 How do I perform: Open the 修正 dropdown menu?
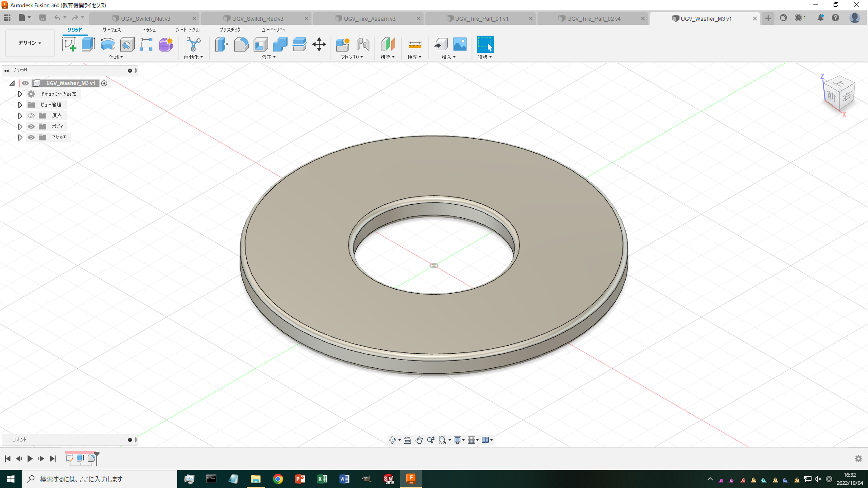click(x=269, y=57)
